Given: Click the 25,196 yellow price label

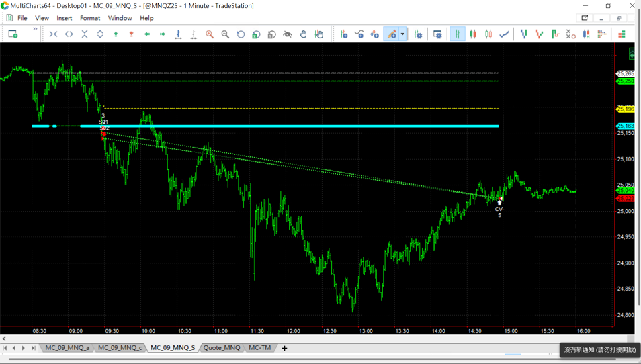Looking at the screenshot, I should tap(626, 109).
